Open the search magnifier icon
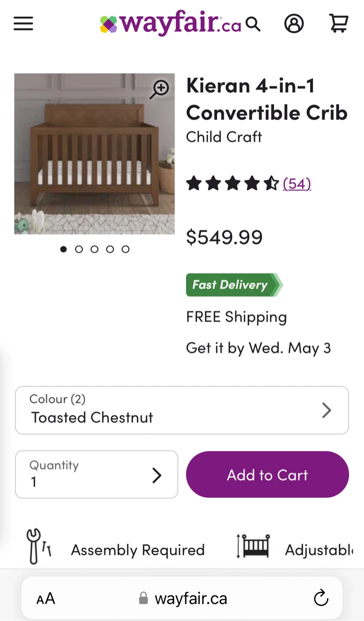 click(x=253, y=24)
